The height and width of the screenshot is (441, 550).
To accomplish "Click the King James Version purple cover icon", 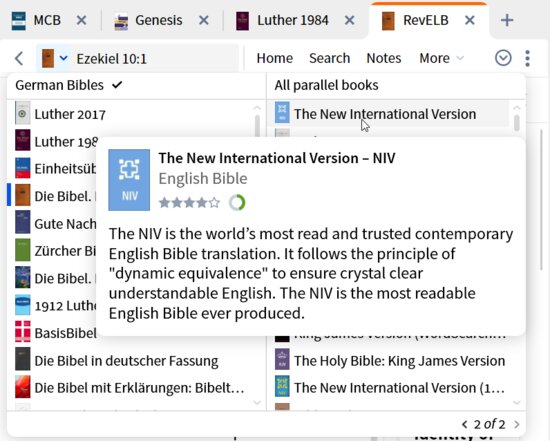I will point(282,359).
